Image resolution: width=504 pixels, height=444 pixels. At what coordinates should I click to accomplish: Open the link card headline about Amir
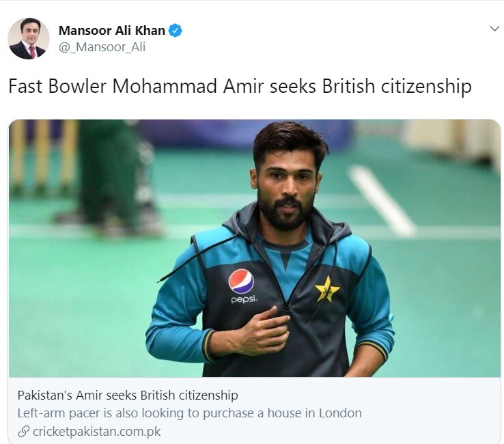(128, 395)
